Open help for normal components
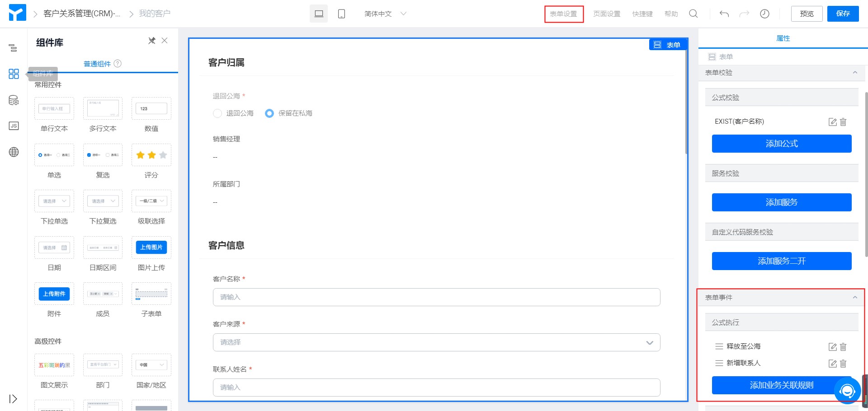 pos(118,64)
